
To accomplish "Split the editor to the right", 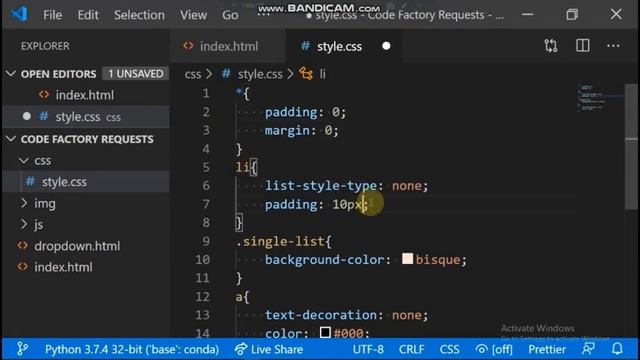I will (x=582, y=46).
